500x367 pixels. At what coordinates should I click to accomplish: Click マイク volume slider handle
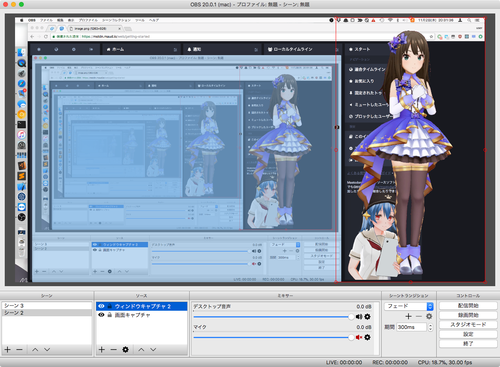coord(351,337)
